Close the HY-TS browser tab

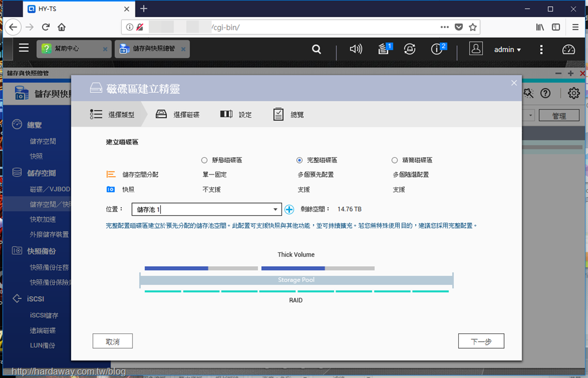point(127,9)
